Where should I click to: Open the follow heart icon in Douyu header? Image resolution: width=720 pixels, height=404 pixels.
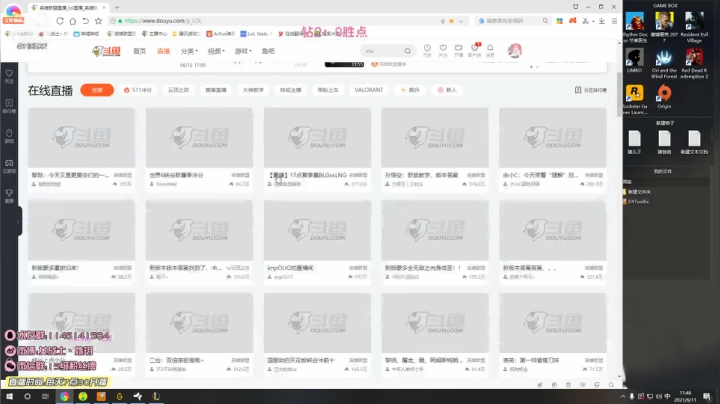click(x=443, y=50)
